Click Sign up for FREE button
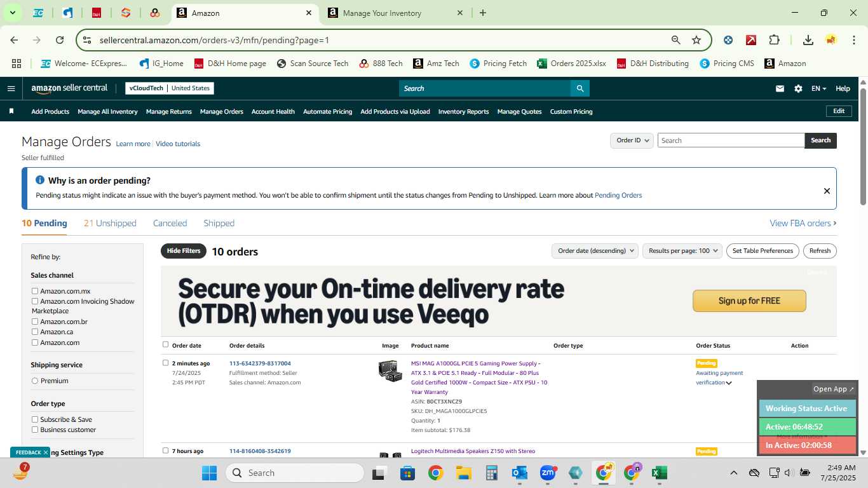The width and height of the screenshot is (868, 488). [x=749, y=301]
